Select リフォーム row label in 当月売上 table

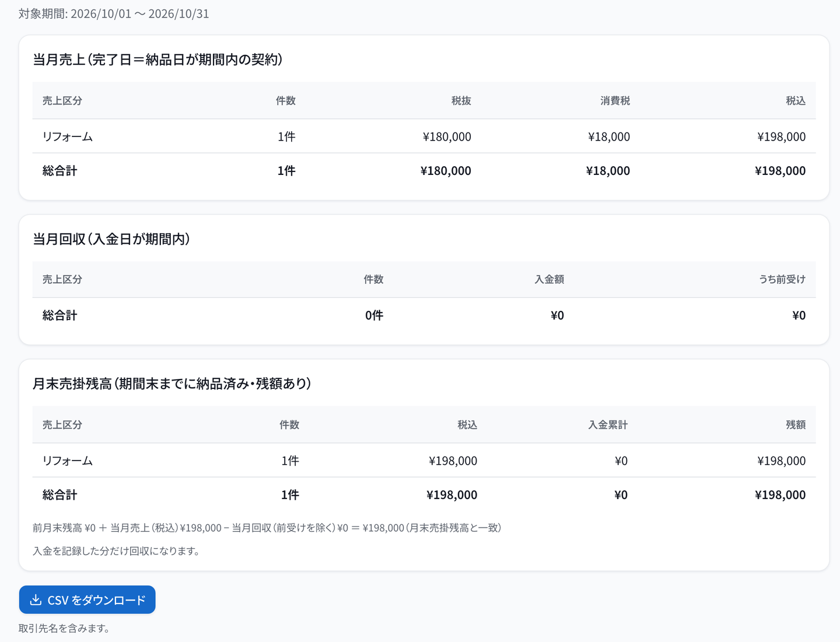point(68,136)
